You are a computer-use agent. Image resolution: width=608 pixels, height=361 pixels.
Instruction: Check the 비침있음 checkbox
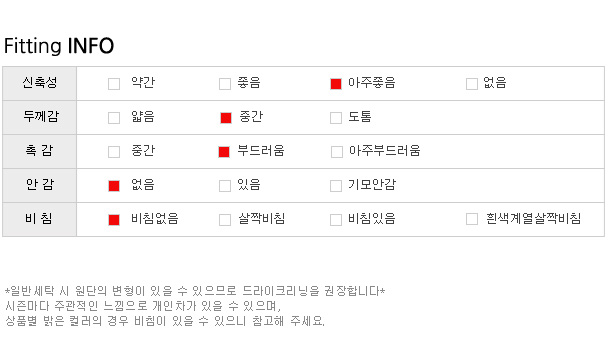point(336,220)
